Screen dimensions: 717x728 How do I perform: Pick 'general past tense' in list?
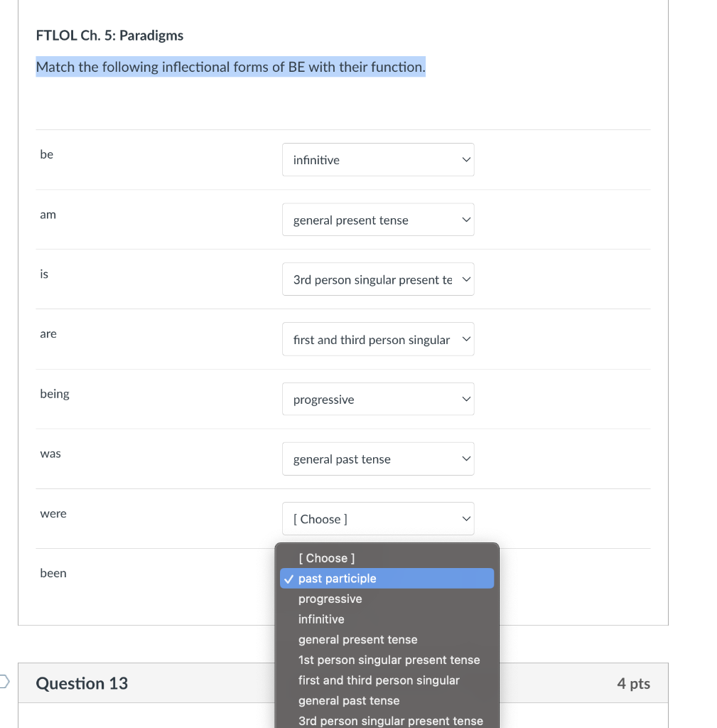point(349,701)
